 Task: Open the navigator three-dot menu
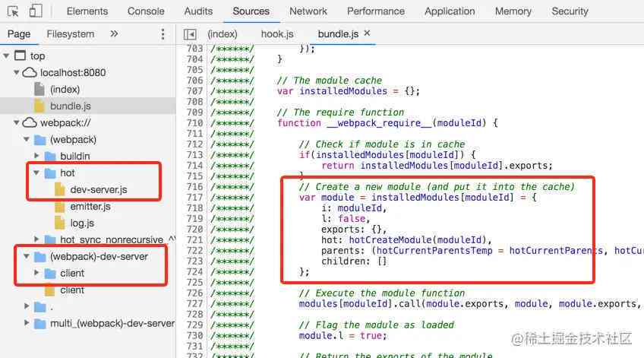click(163, 34)
